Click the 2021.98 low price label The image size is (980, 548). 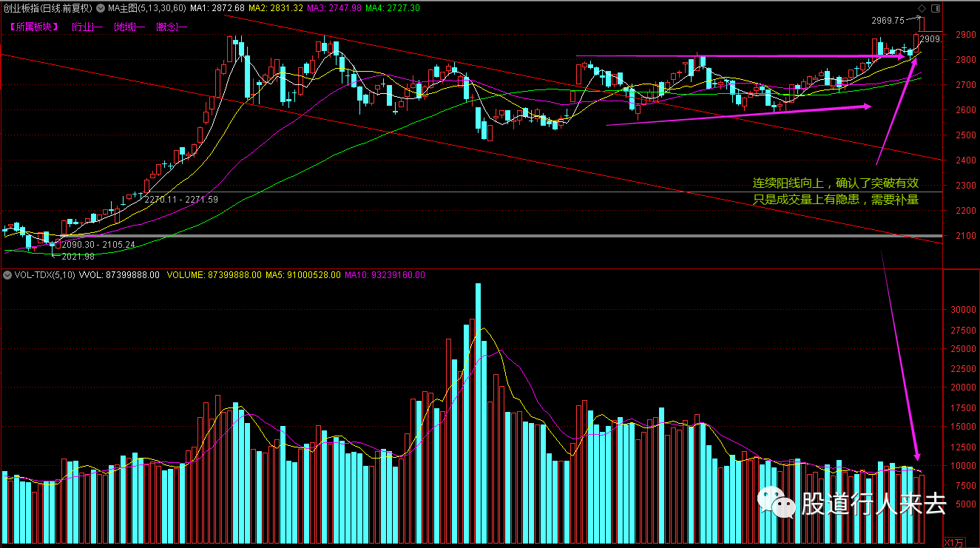[x=78, y=256]
